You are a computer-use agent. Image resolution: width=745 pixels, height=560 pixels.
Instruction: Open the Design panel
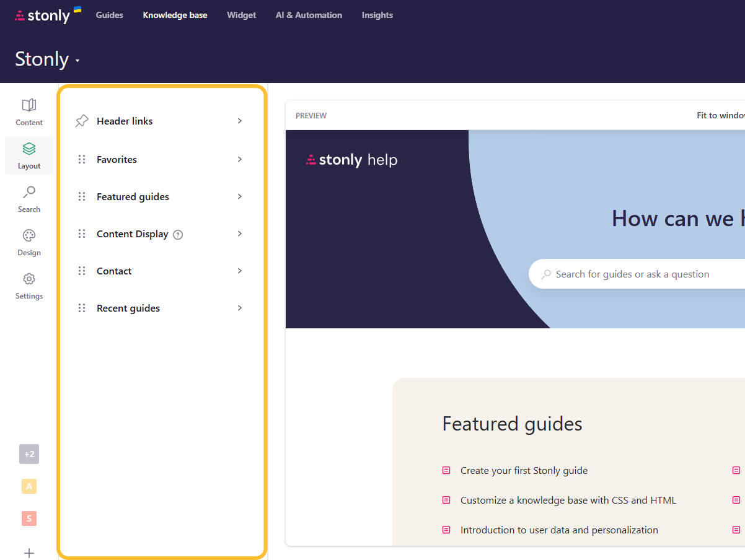click(x=29, y=242)
